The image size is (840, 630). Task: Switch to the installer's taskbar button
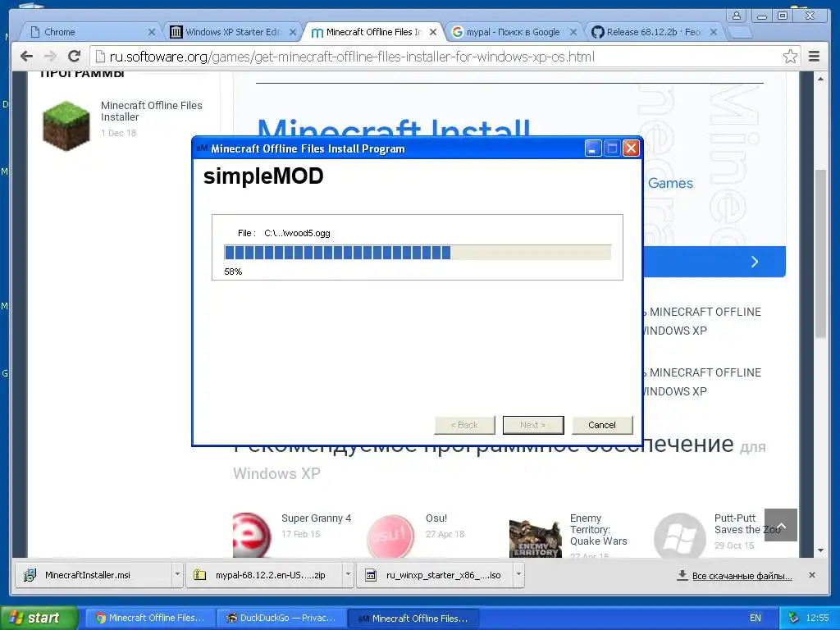tap(413, 619)
